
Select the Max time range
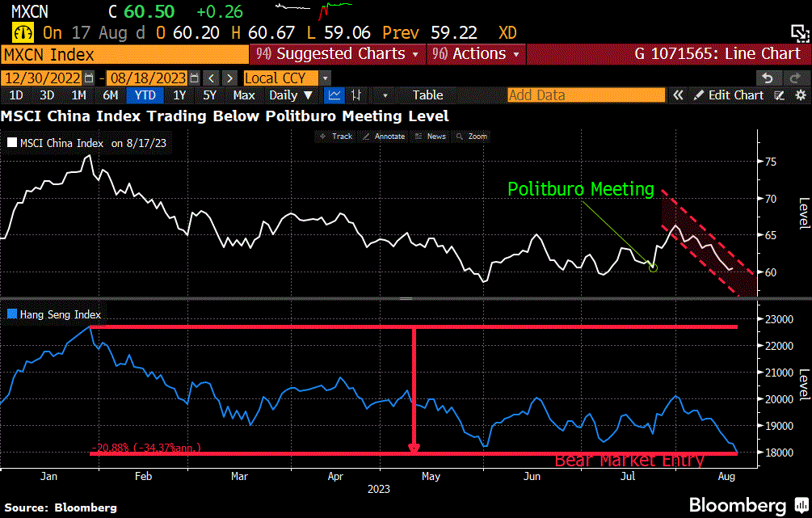(244, 95)
